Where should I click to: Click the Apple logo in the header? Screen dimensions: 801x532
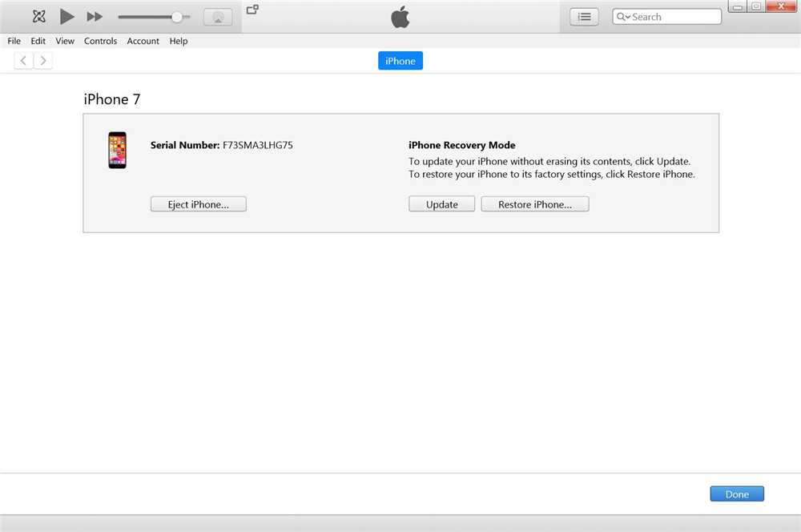coord(400,17)
